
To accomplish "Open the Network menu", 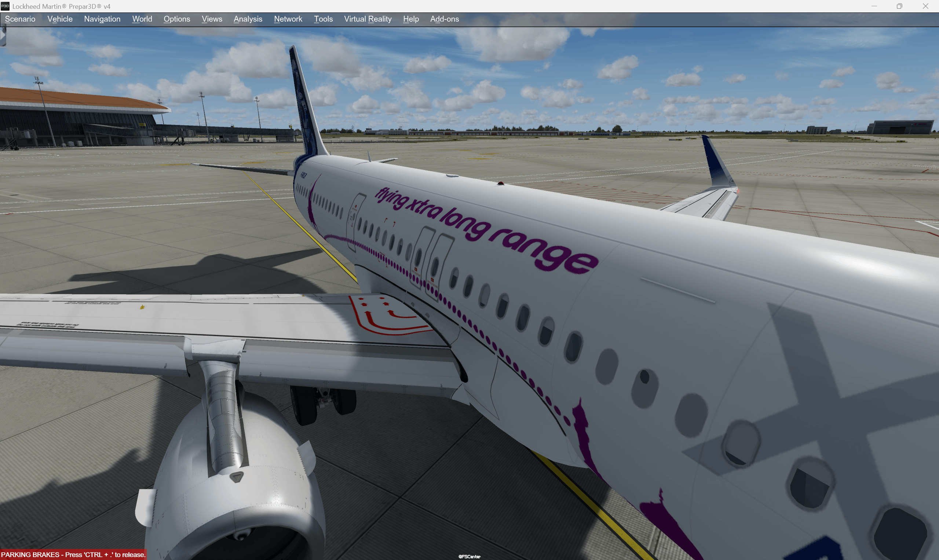I will pos(288,19).
